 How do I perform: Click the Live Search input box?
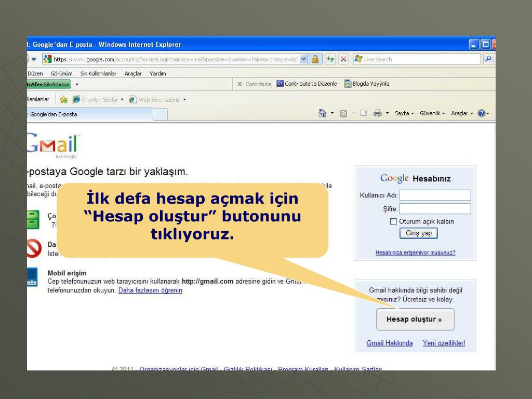[x=417, y=59]
